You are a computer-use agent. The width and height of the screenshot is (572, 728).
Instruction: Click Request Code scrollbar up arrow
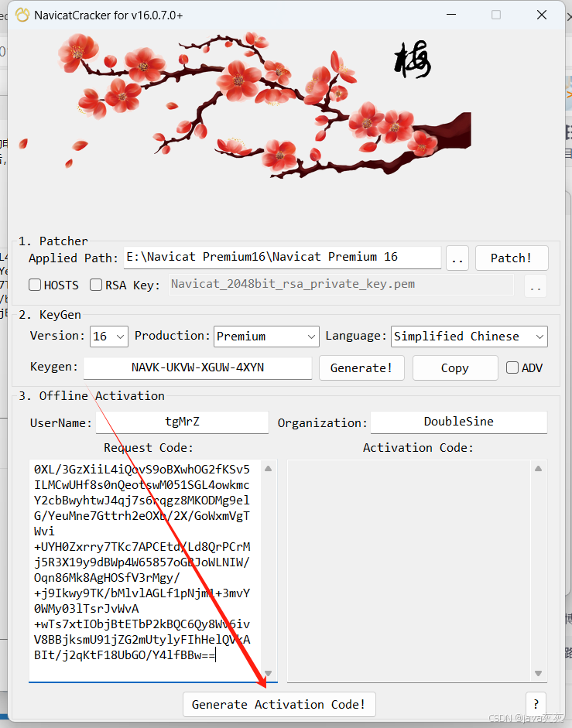[x=268, y=469]
